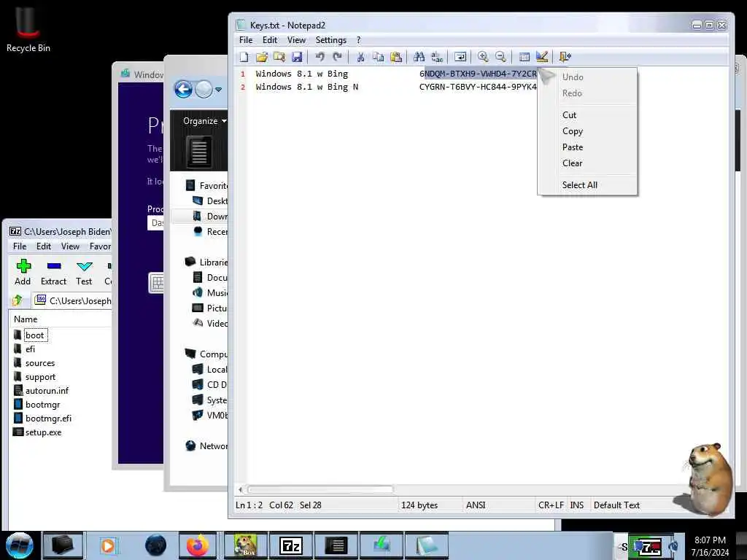Open the File menu in Notepad2
Viewport: 747px width, 560px height.
click(246, 40)
